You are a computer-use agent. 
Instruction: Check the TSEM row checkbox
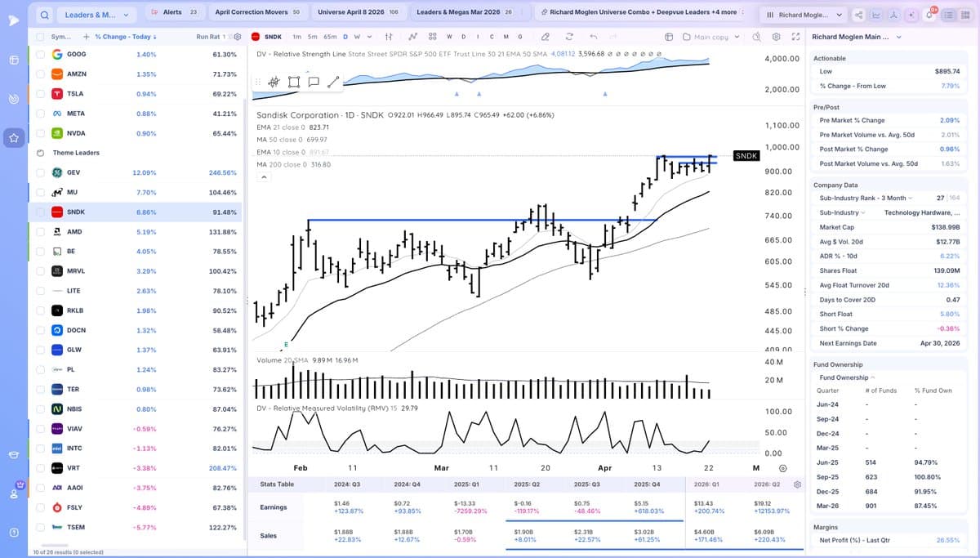(x=40, y=527)
